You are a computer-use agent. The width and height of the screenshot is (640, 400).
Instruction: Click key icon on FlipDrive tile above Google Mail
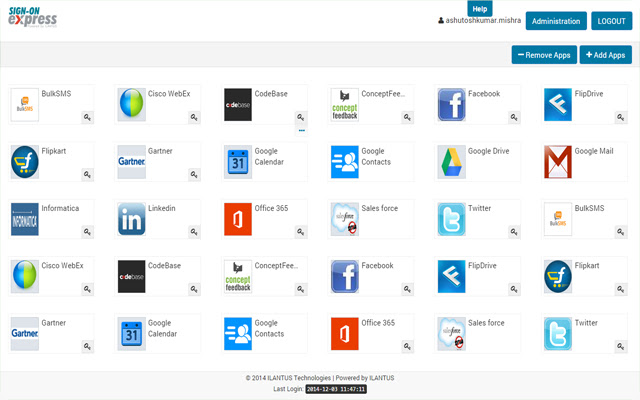pos(621,118)
